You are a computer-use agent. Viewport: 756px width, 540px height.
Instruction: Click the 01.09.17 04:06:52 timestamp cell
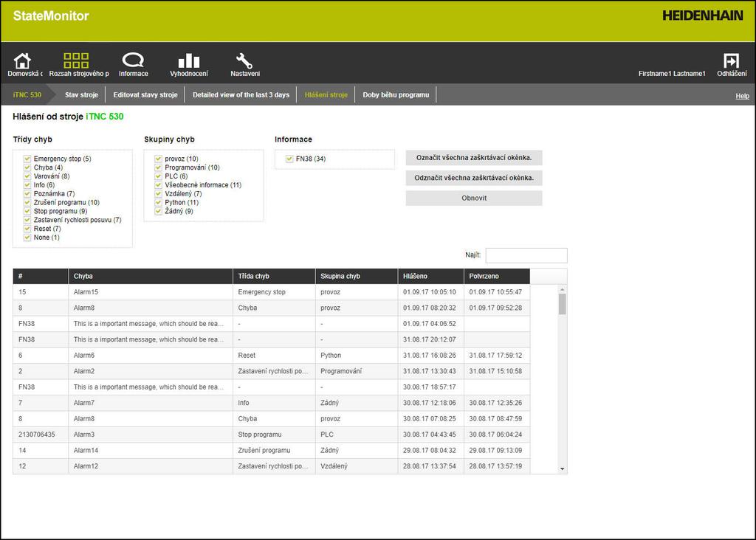pos(430,324)
